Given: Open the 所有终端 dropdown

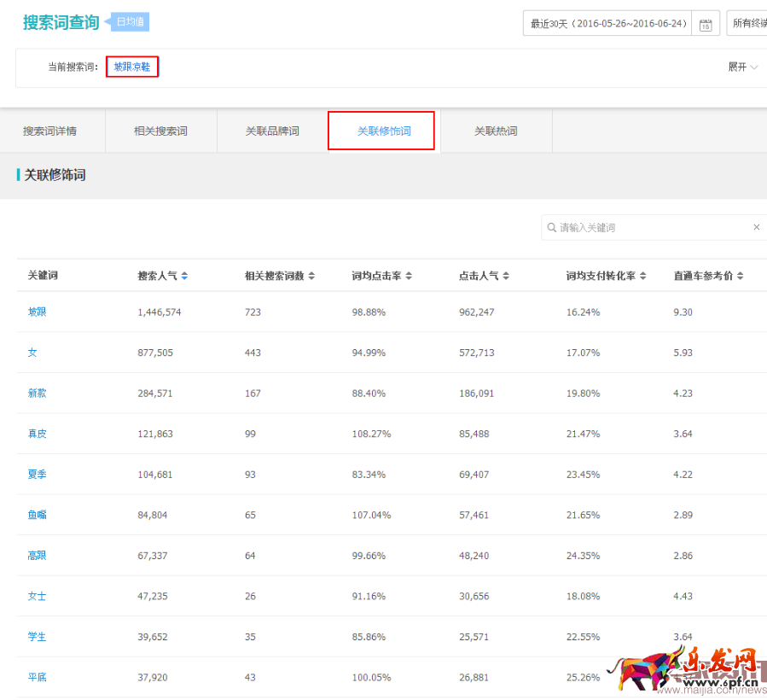Looking at the screenshot, I should (748, 23).
